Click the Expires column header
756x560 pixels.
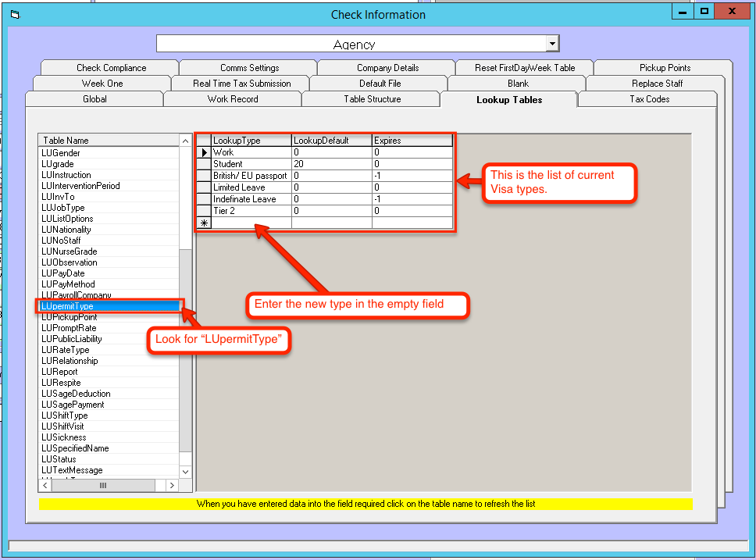(412, 141)
